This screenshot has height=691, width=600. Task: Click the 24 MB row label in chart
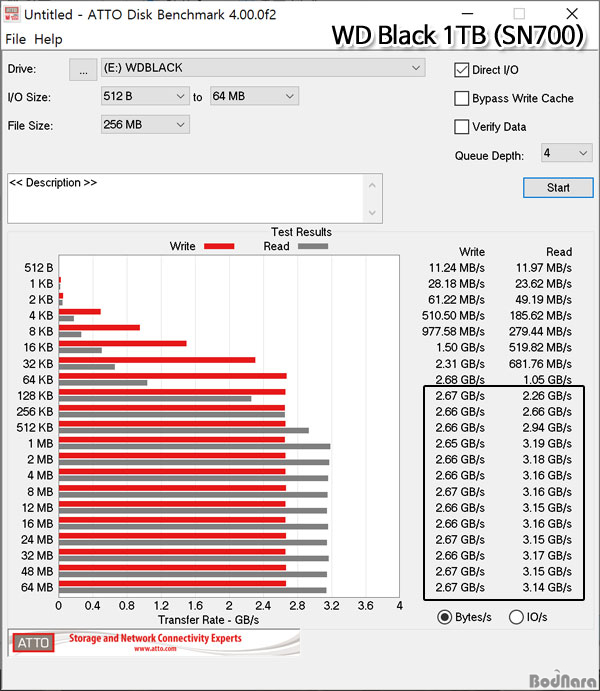37,539
